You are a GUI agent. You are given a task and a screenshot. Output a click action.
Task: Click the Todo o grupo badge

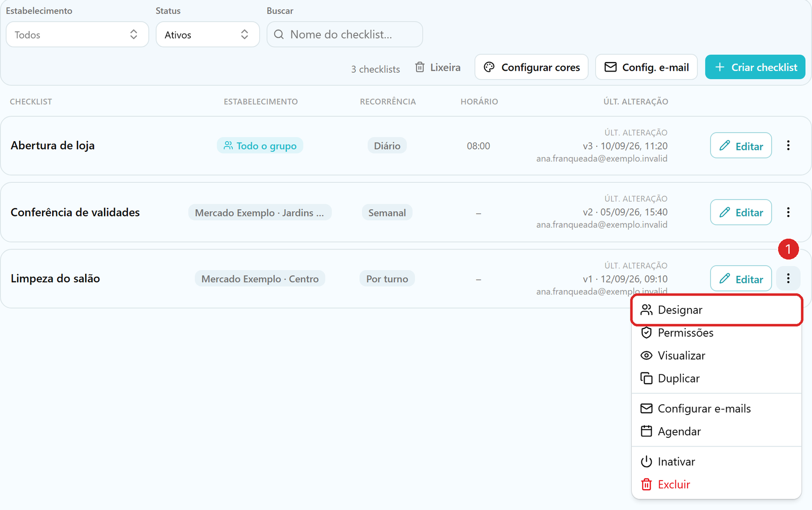pyautogui.click(x=260, y=146)
